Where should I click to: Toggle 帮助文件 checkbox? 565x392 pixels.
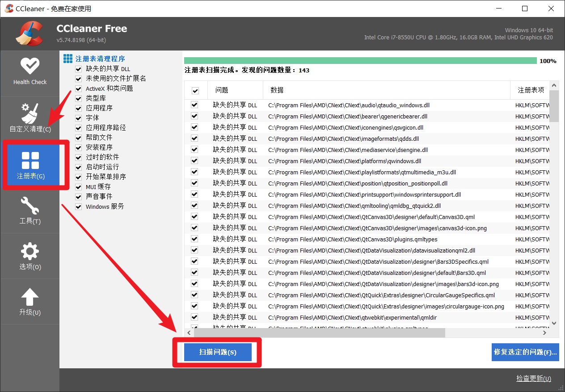pyautogui.click(x=79, y=138)
